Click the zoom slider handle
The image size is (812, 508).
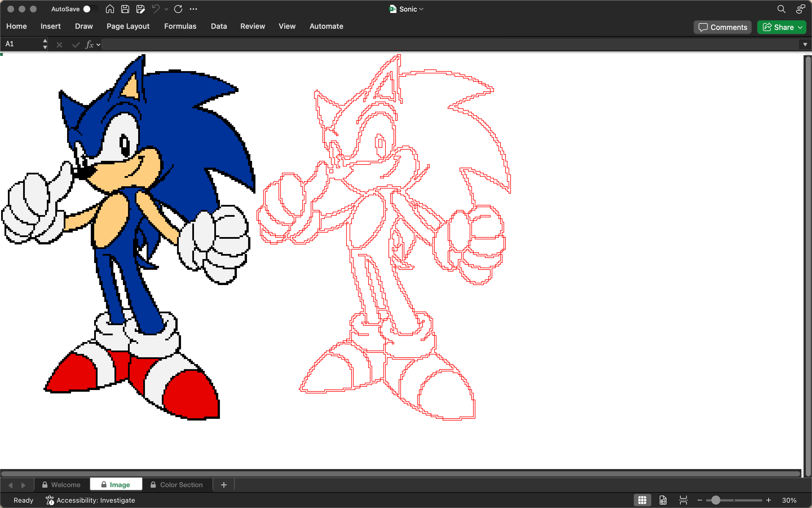(x=715, y=500)
